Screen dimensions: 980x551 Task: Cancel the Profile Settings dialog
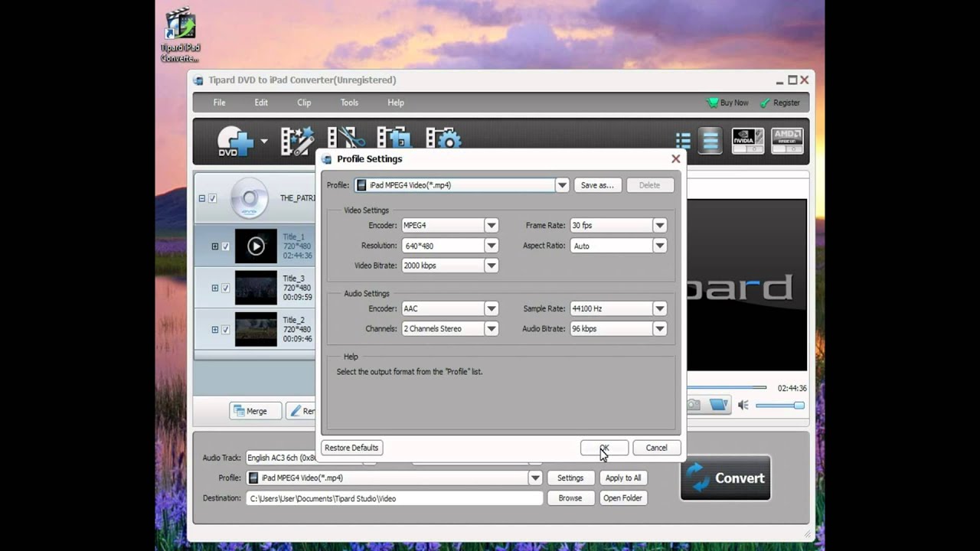656,448
